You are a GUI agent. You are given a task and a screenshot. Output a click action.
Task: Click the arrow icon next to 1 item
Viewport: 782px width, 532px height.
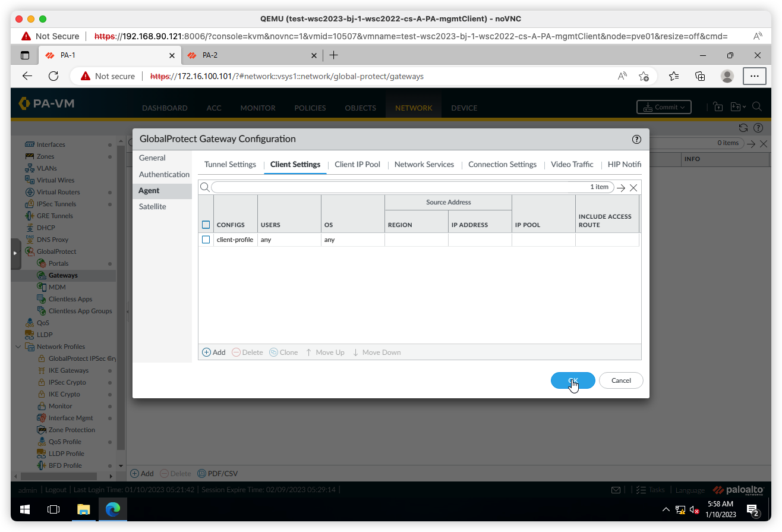(x=621, y=187)
